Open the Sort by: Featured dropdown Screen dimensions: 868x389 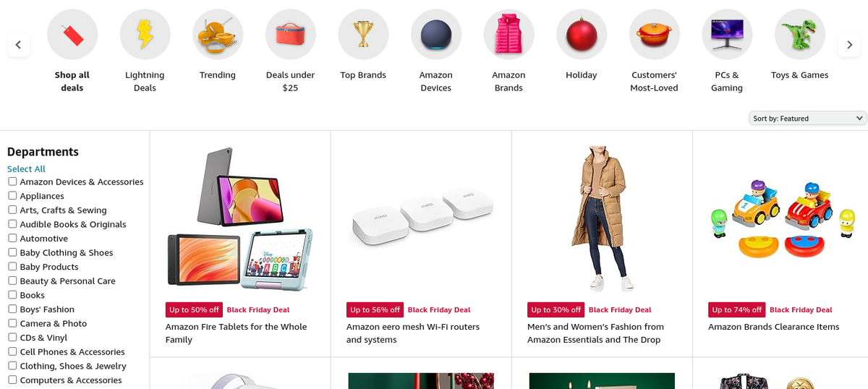click(x=808, y=118)
